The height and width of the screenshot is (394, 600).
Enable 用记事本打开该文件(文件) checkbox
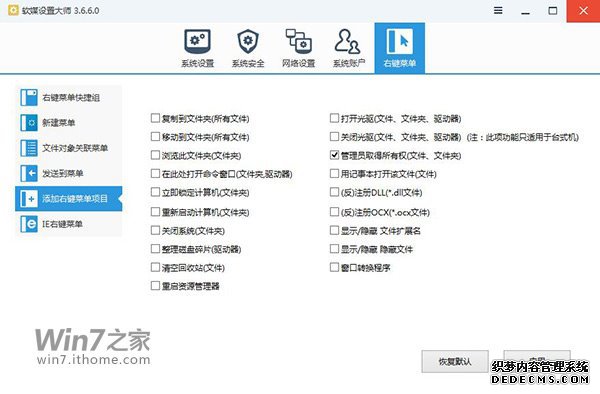coord(334,173)
